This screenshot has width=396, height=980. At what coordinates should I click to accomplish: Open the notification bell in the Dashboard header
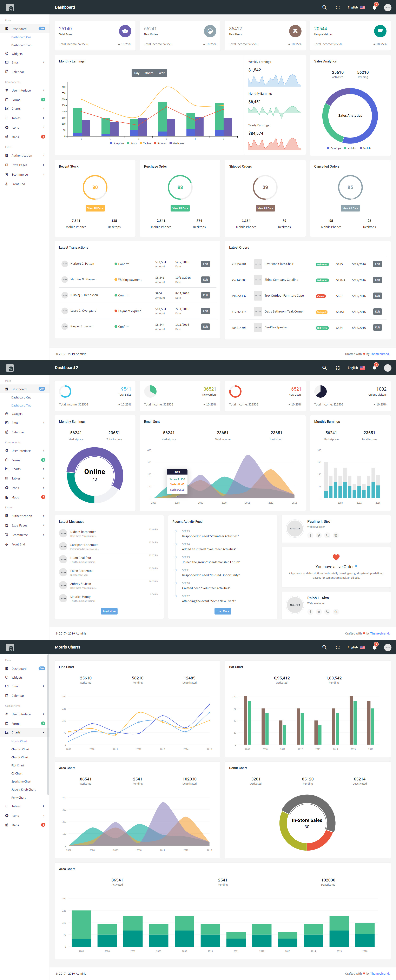tap(375, 7)
